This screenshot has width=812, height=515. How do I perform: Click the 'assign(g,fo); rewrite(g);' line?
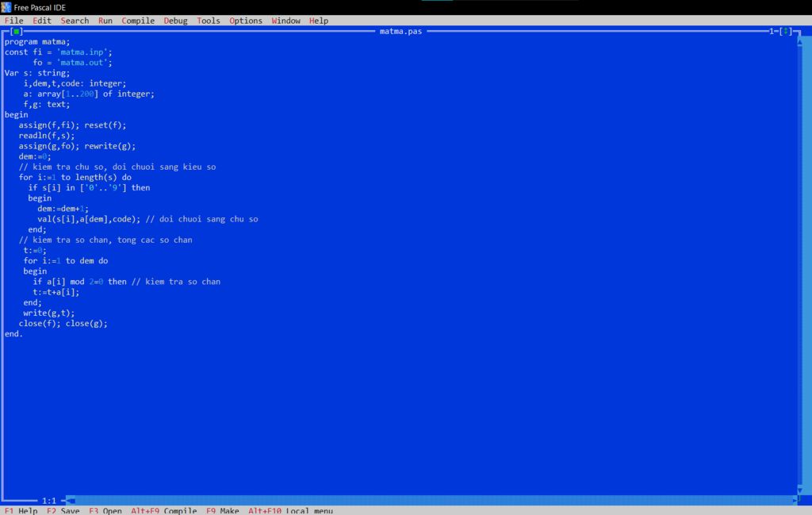point(77,146)
